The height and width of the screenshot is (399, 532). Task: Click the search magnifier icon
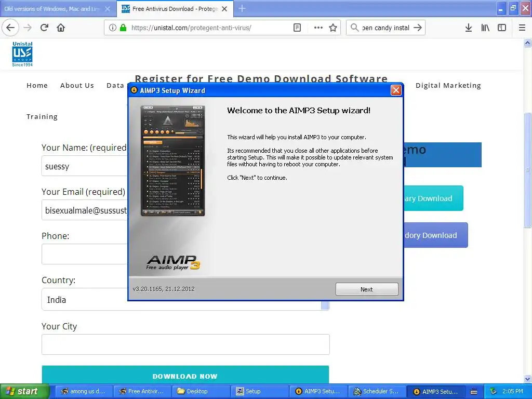354,28
